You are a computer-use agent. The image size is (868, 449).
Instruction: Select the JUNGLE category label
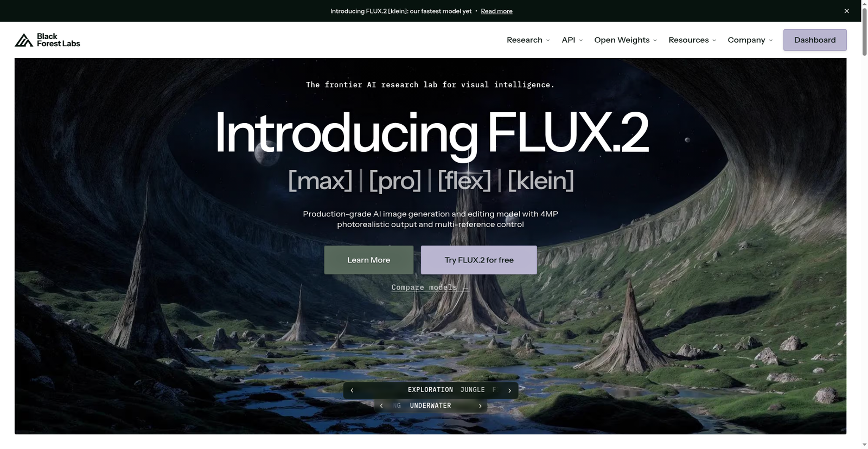point(473,390)
